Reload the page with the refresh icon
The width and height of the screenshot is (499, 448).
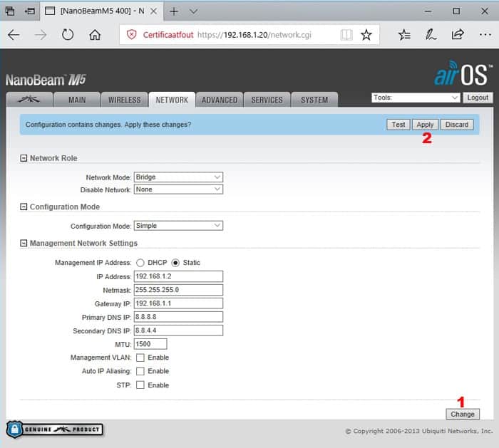pyautogui.click(x=68, y=34)
